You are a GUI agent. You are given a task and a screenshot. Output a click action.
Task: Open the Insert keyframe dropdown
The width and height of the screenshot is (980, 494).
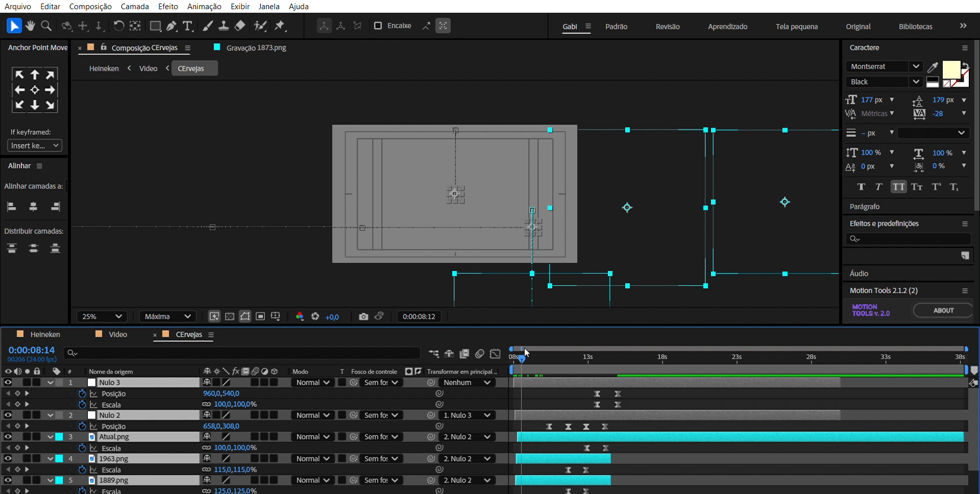35,145
